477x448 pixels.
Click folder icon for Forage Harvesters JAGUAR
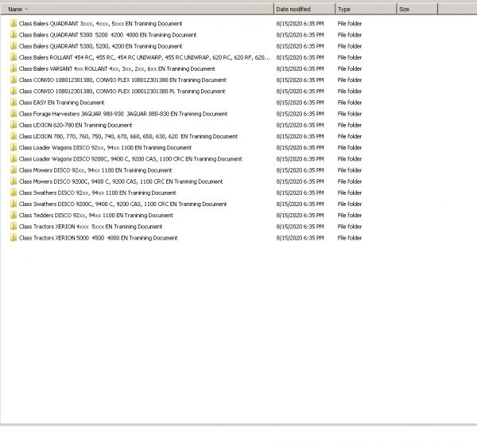(13, 114)
